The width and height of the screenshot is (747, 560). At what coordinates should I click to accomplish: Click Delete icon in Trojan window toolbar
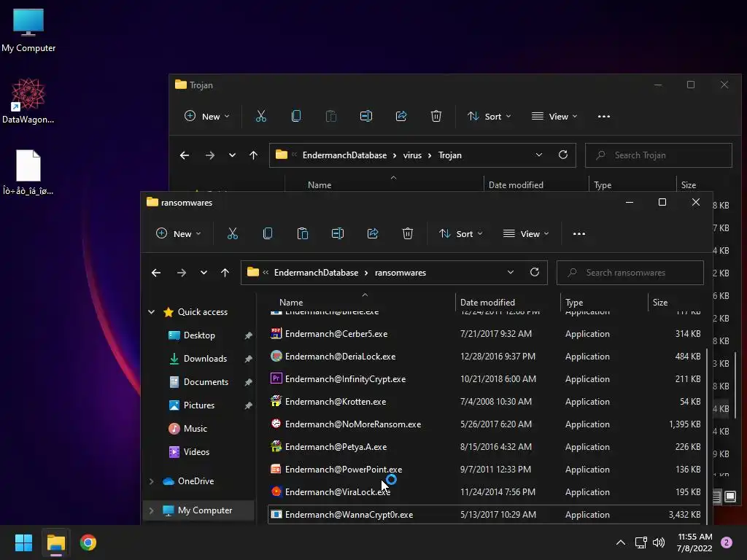(436, 117)
